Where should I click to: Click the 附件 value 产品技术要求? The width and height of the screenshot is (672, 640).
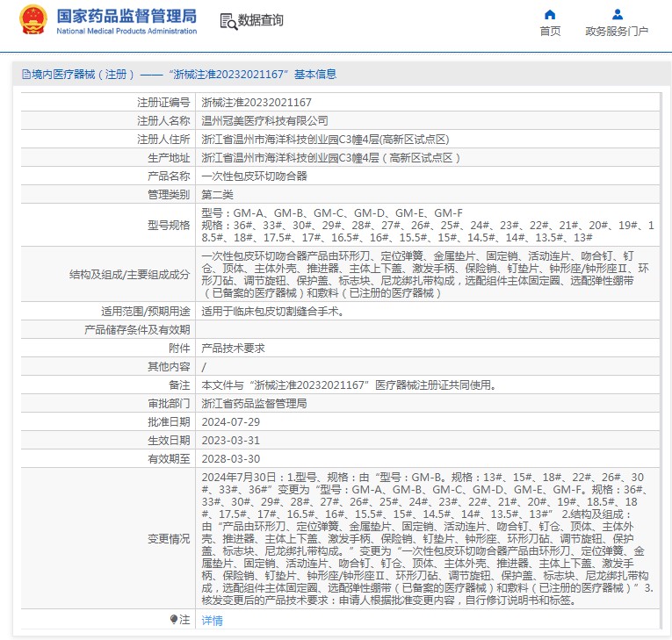(233, 349)
